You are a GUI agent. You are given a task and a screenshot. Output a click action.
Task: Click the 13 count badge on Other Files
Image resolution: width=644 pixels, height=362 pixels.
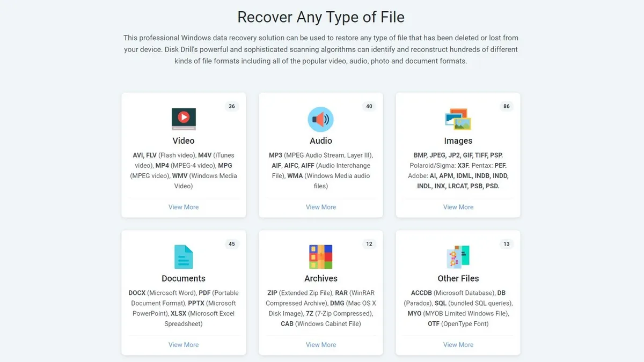(507, 244)
